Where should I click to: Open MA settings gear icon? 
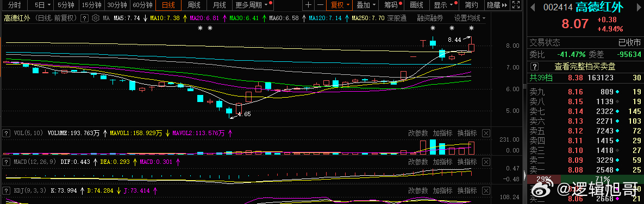click(95, 18)
